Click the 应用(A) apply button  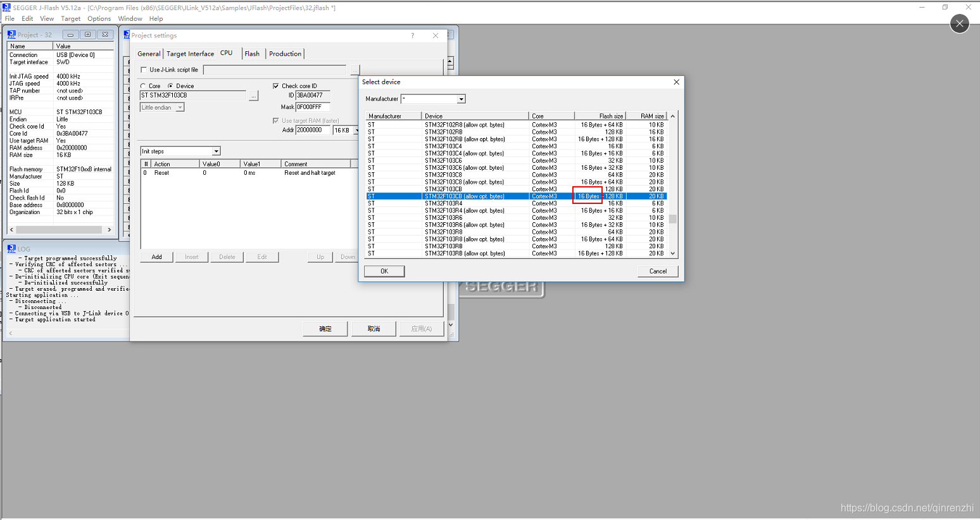(422, 329)
